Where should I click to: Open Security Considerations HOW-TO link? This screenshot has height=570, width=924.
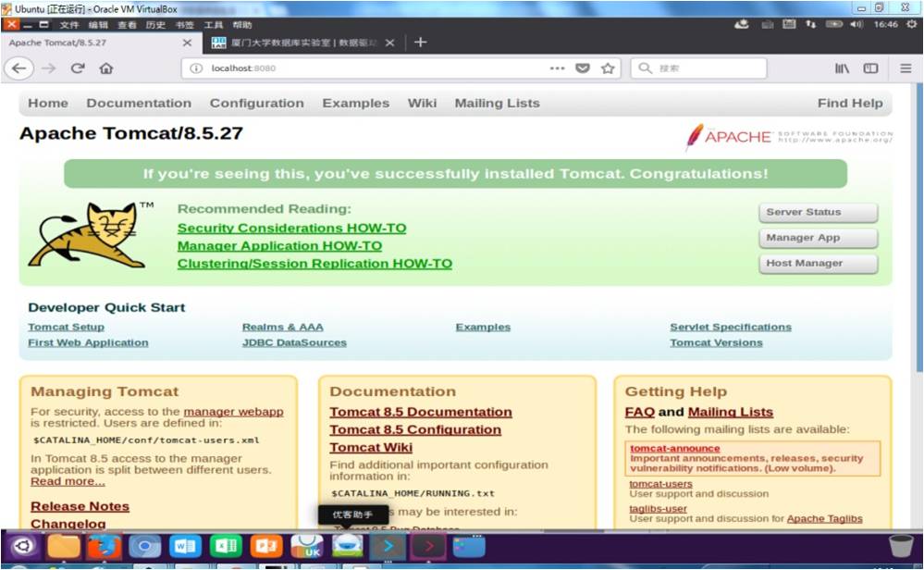pyautogui.click(x=291, y=229)
